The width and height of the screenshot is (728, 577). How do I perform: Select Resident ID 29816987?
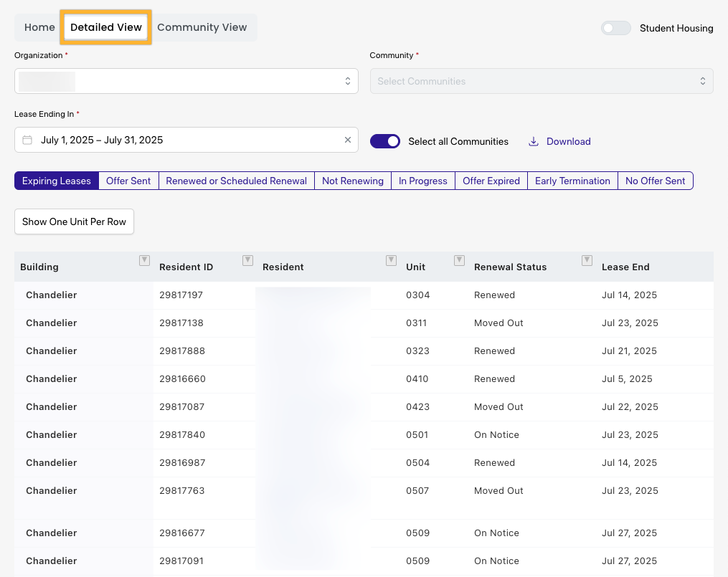(182, 463)
